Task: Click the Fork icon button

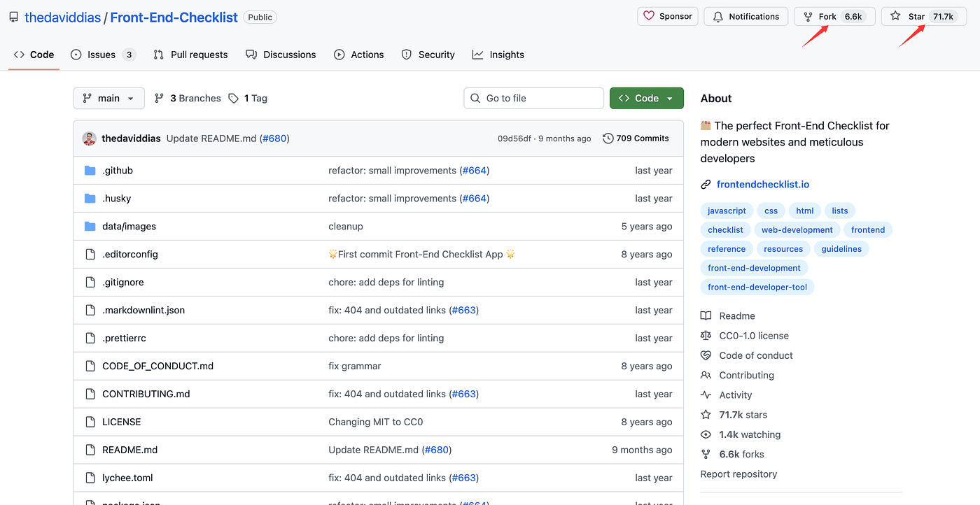Action: [808, 17]
